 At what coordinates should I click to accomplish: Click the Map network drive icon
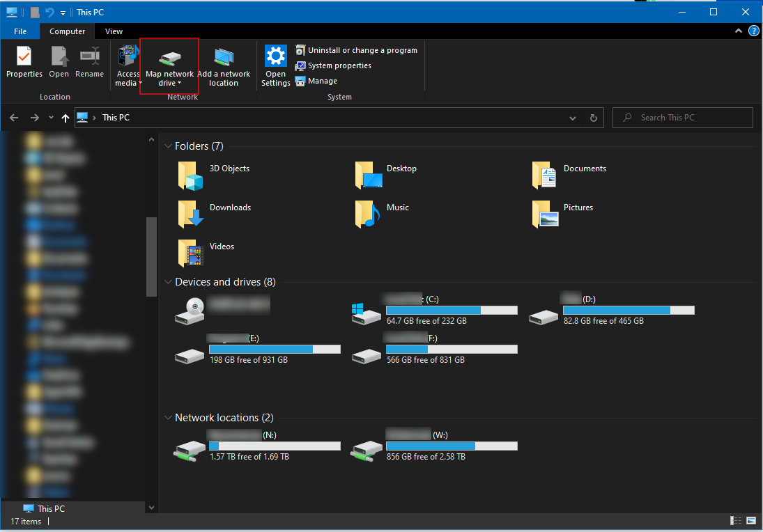click(x=169, y=58)
